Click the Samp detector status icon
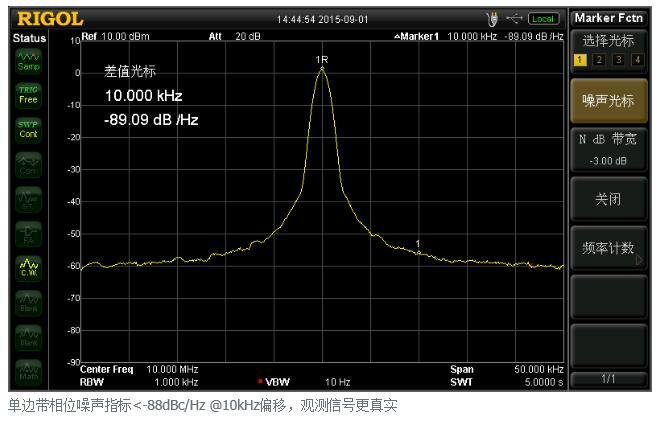This screenshot has width=656, height=424. coord(28,61)
